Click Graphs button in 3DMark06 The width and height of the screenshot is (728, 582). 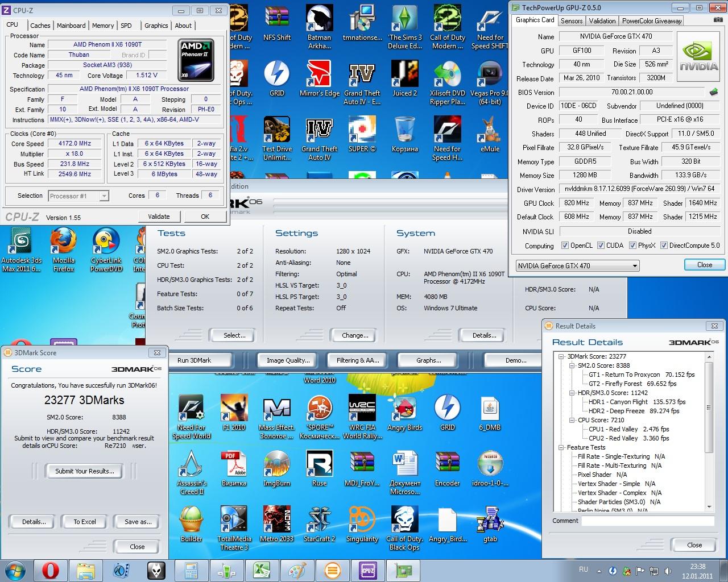tap(428, 360)
